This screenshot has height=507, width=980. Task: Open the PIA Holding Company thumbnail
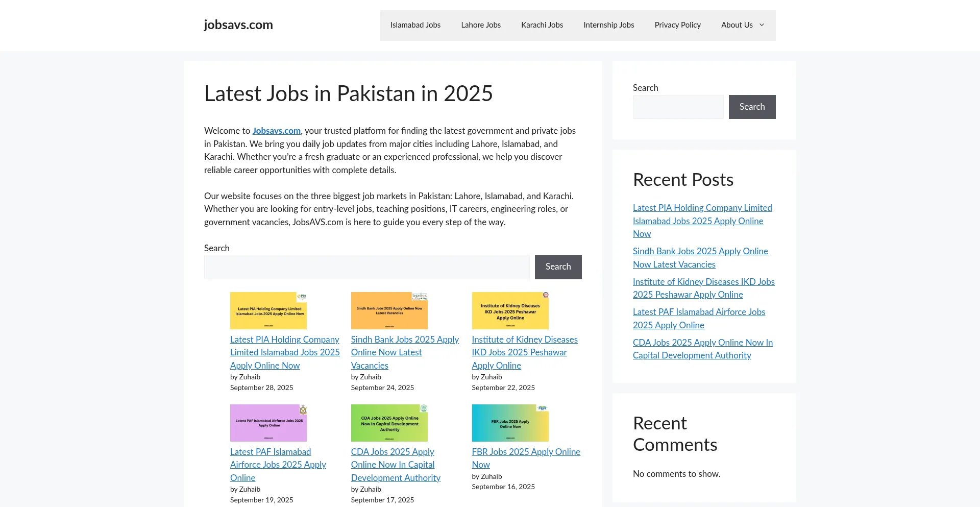268,310
